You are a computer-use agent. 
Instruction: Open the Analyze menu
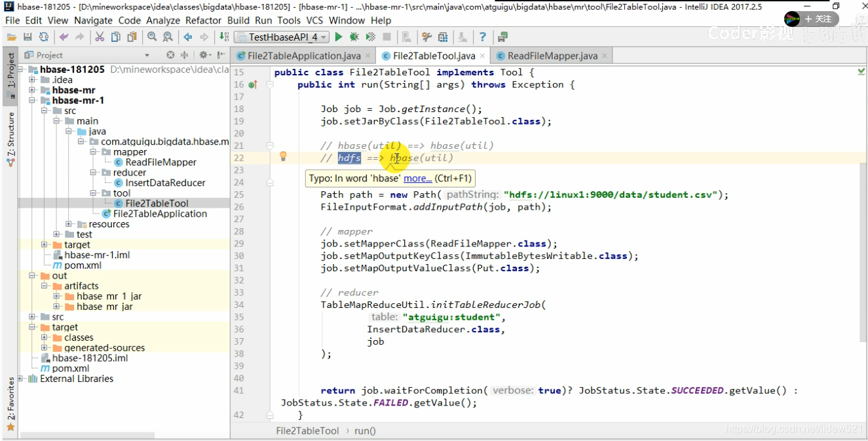163,20
